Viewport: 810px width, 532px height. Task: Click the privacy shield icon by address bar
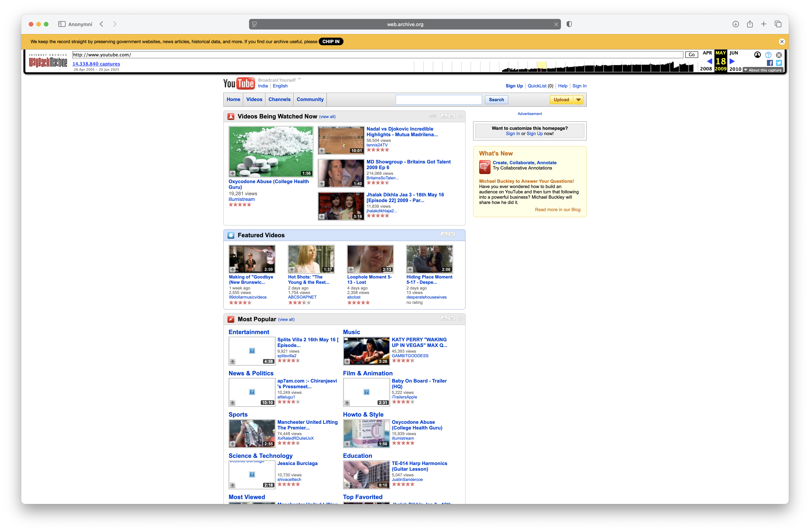tap(569, 24)
